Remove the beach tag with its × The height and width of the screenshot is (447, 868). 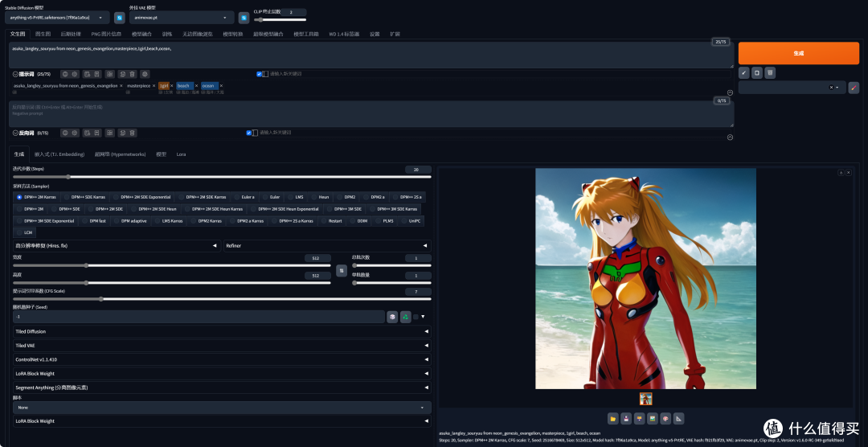coord(197,86)
